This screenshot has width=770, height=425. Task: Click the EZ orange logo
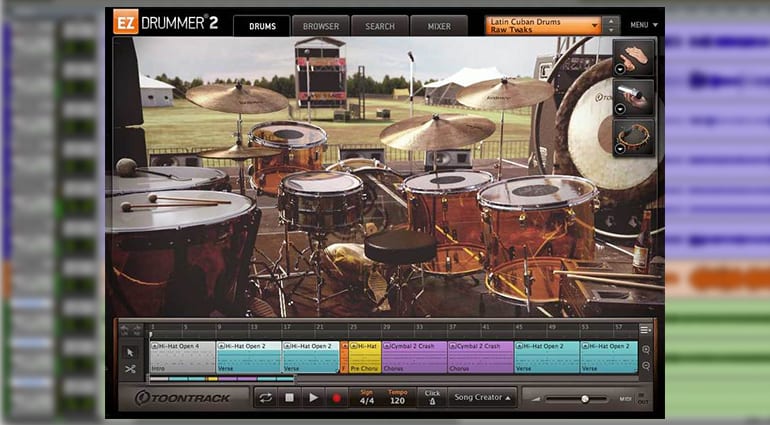126,22
